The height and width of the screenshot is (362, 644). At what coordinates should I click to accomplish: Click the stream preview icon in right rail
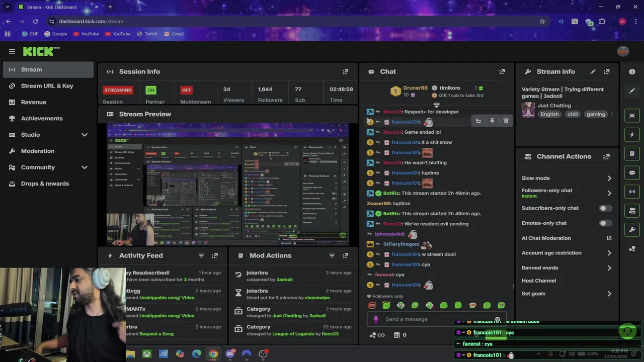click(x=632, y=116)
